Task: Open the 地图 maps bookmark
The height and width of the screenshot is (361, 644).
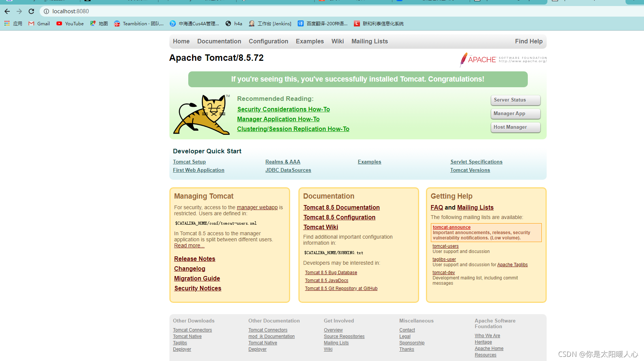Action: coord(99,23)
